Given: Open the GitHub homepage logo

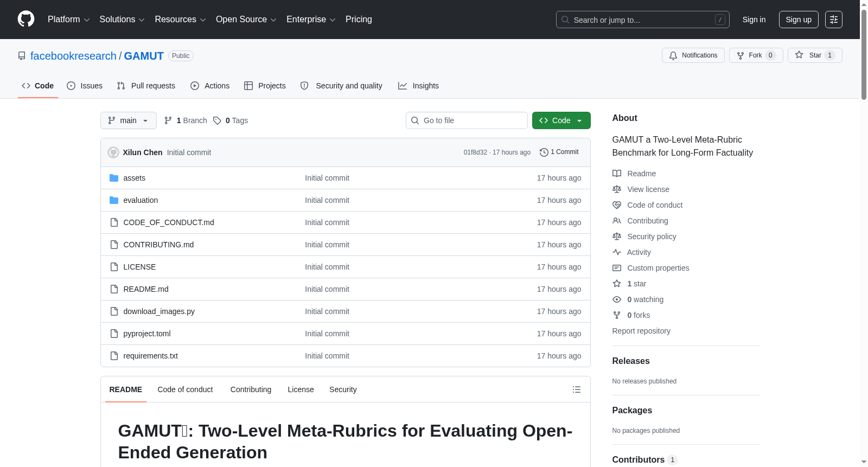Looking at the screenshot, I should [26, 19].
